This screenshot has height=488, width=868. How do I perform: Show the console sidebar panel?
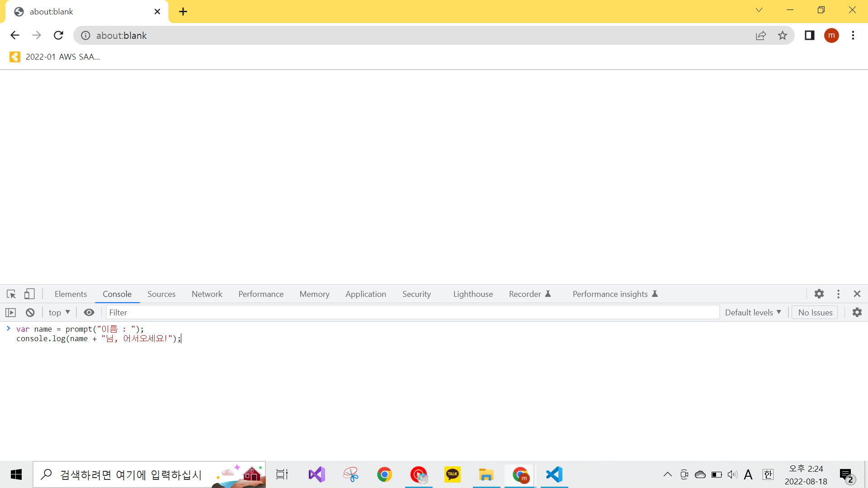(x=10, y=313)
